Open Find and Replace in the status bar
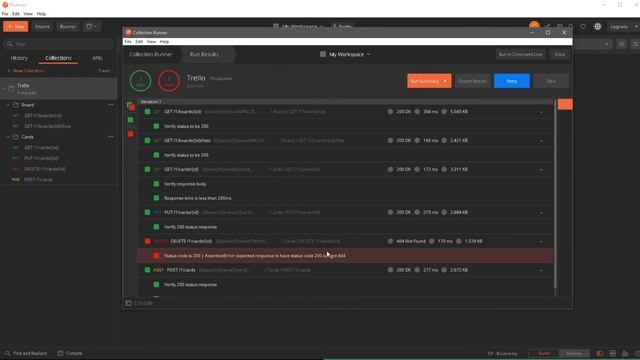The image size is (640, 360). (x=26, y=353)
